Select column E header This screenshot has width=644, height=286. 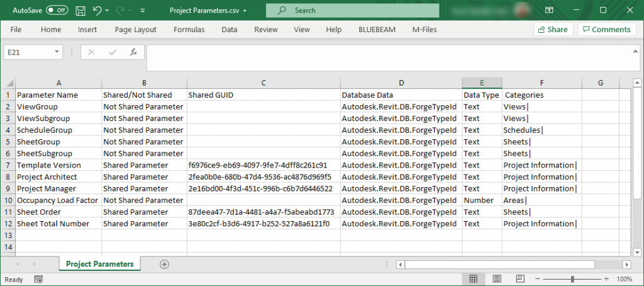[482, 83]
